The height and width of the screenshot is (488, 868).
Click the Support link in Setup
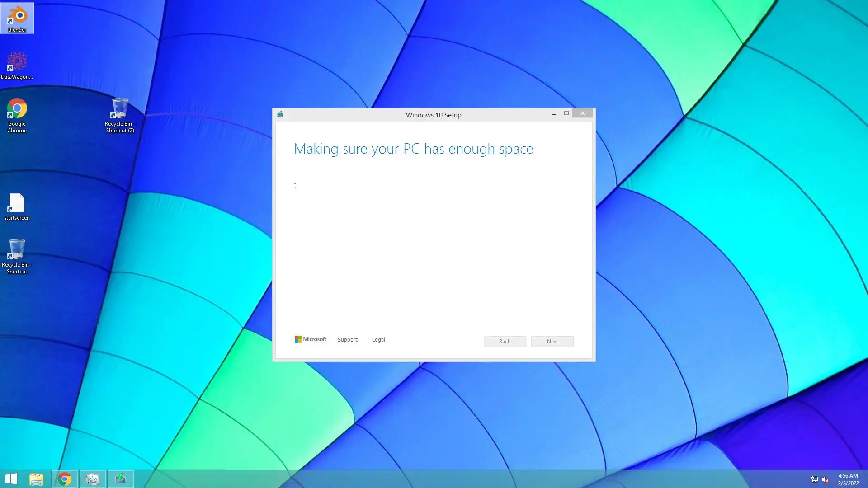tap(347, 340)
